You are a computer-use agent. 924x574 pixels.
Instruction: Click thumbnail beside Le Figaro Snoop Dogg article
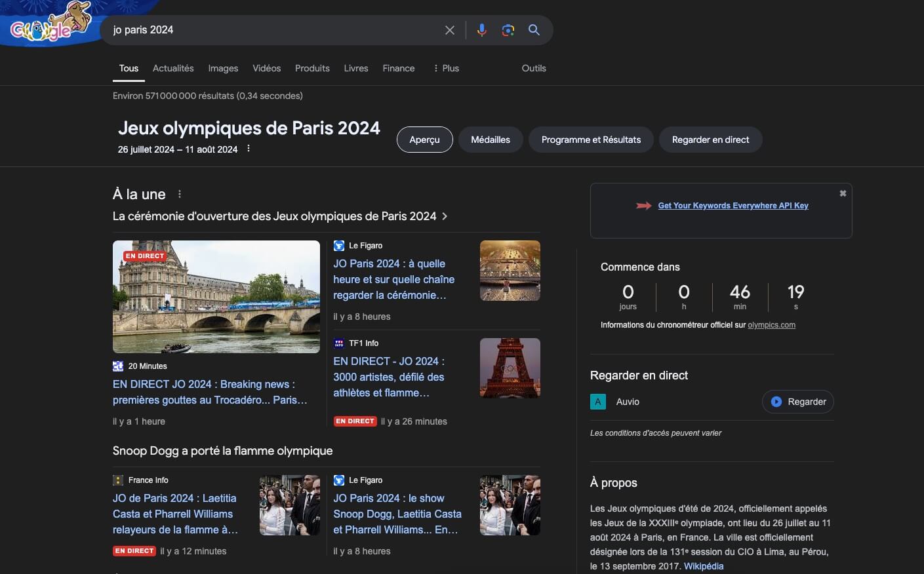click(510, 505)
